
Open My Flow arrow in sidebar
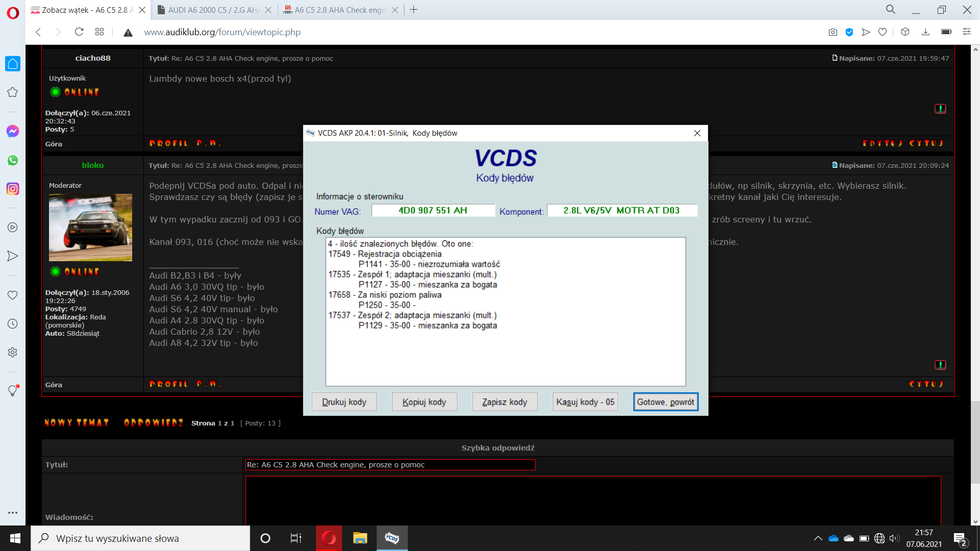(13, 256)
